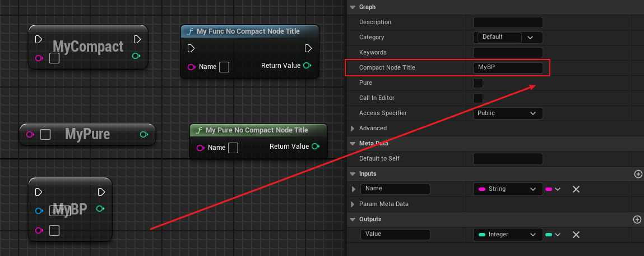This screenshot has height=256, width=644.
Task: Open the Access Specifier Public dropdown
Action: tap(508, 113)
